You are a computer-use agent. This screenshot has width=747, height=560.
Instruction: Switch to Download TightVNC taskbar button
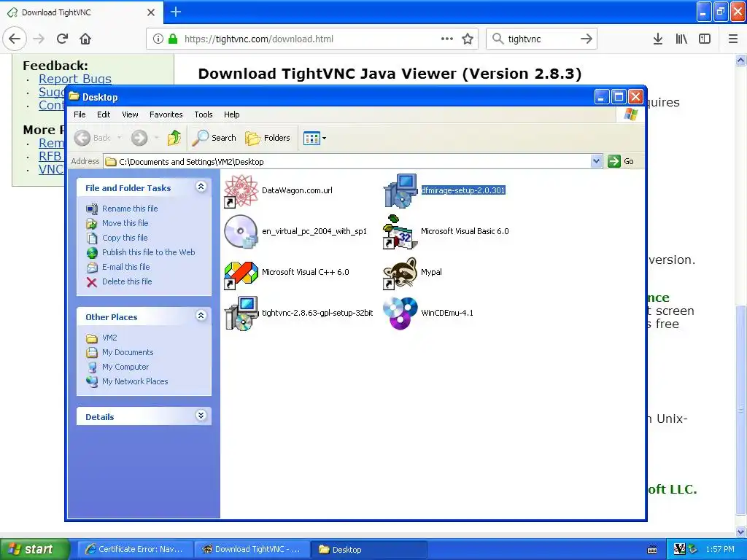pyautogui.click(x=252, y=550)
